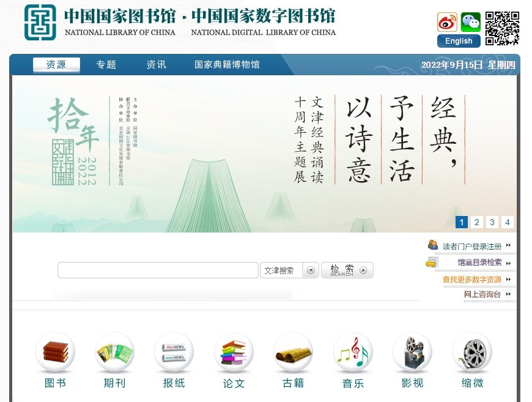Click the 检索 SEARCH button
Screen dimensions: 532x402
coord(347,270)
